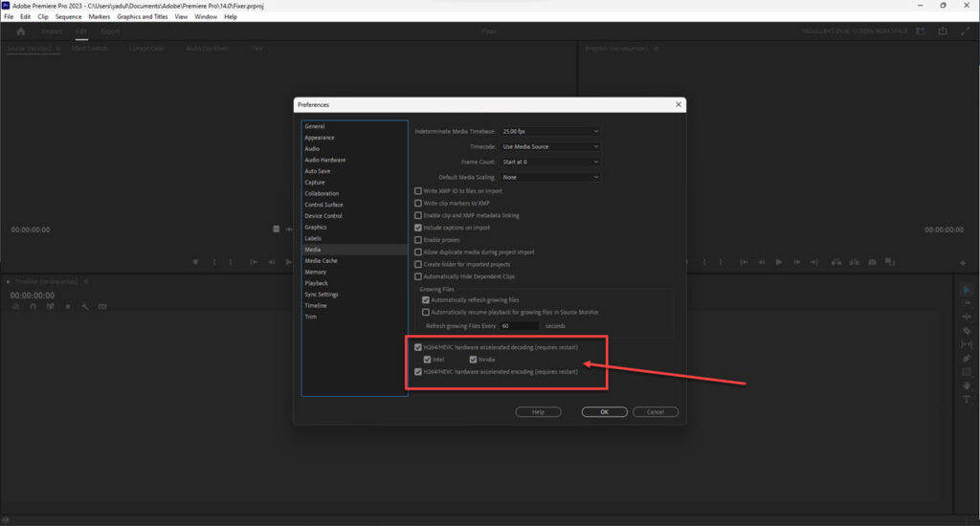Click the Lift button in Program monitor
The width and height of the screenshot is (980, 526).
836,262
